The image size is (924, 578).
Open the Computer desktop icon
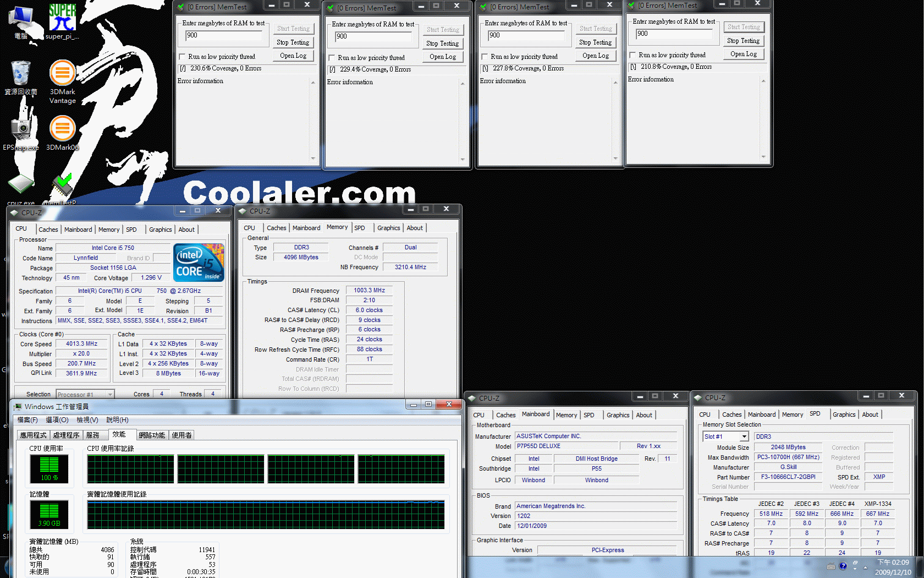point(21,22)
